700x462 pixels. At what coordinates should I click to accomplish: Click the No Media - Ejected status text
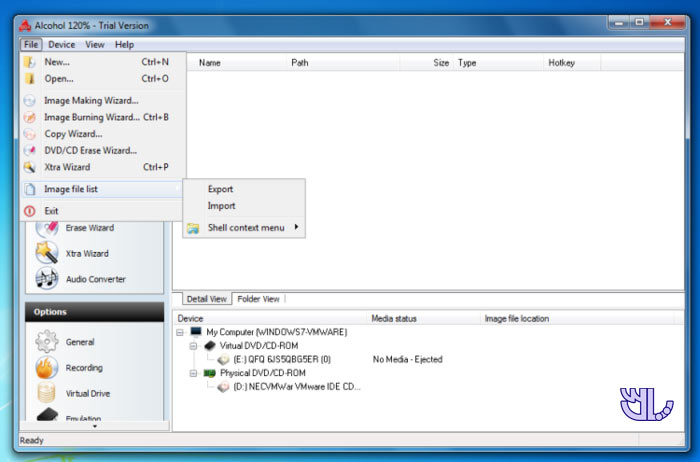(x=408, y=359)
